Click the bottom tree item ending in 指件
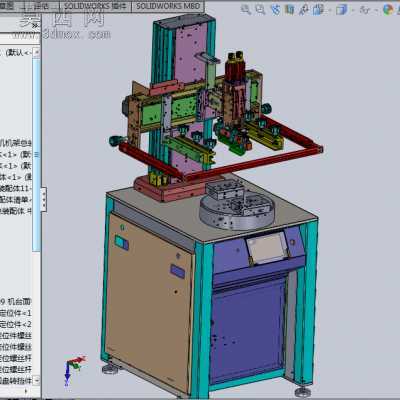This screenshot has width=400, height=400. coord(16,380)
